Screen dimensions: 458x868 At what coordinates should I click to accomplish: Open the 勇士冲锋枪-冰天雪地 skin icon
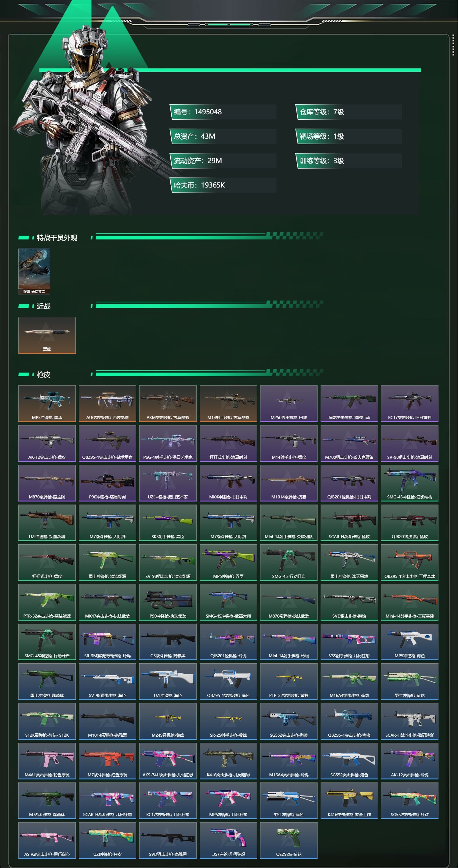pyautogui.click(x=349, y=562)
